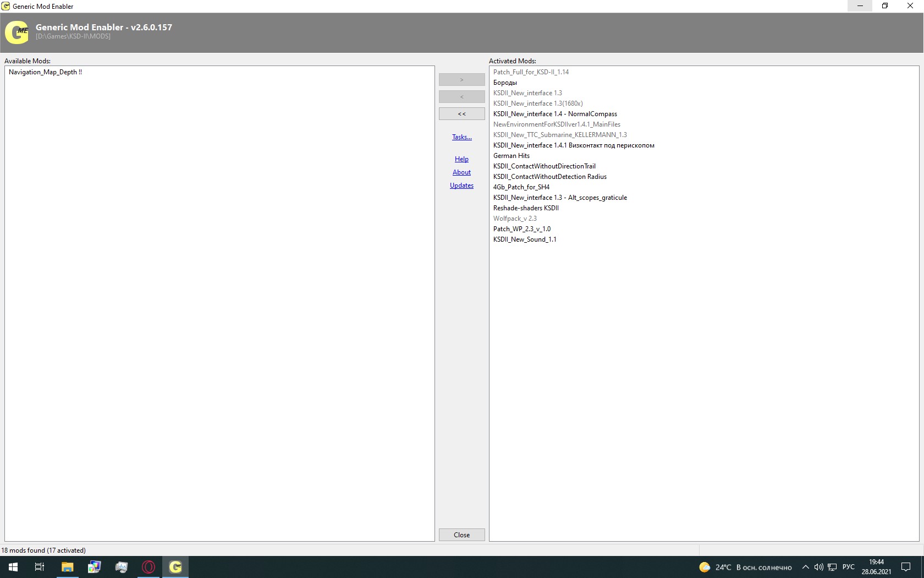Restore down the Generic Mod Enabler window
924x578 pixels.
pos(885,6)
